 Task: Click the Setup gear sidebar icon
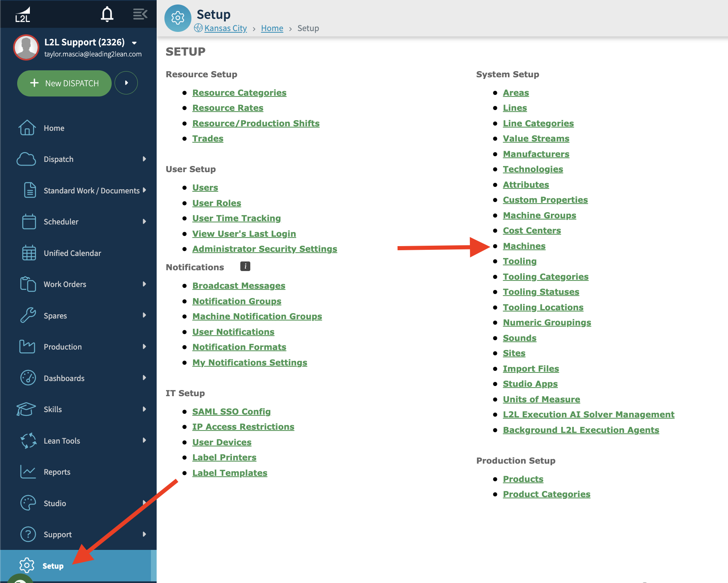click(x=27, y=565)
